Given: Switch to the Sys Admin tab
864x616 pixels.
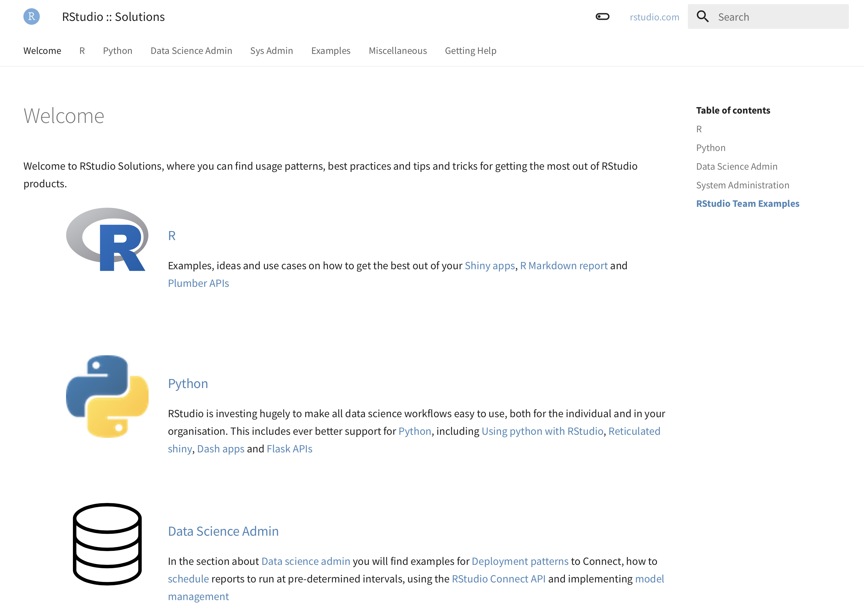Looking at the screenshot, I should click(x=271, y=51).
